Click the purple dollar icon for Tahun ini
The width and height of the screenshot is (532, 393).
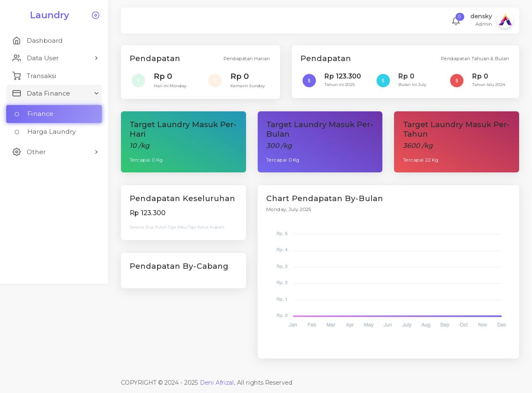coord(309,81)
